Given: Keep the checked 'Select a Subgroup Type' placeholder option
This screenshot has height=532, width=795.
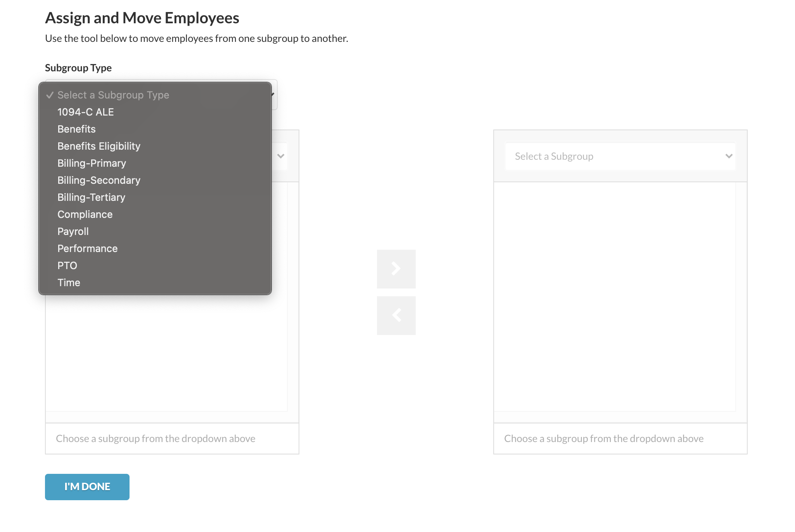Looking at the screenshot, I should [155, 95].
